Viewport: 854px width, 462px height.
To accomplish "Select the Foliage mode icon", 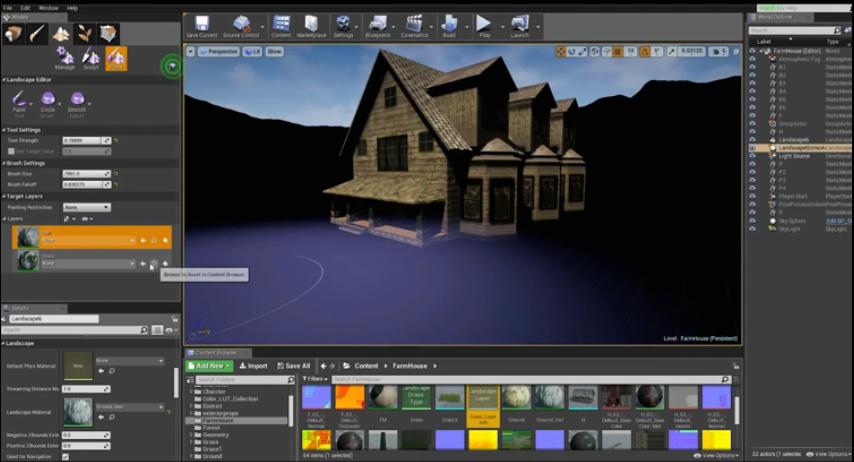I will pos(84,34).
